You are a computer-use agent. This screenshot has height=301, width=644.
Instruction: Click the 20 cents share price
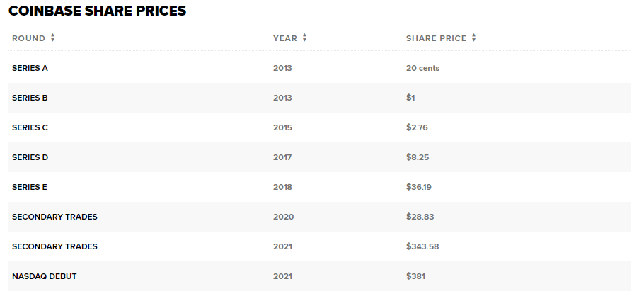coord(422,68)
